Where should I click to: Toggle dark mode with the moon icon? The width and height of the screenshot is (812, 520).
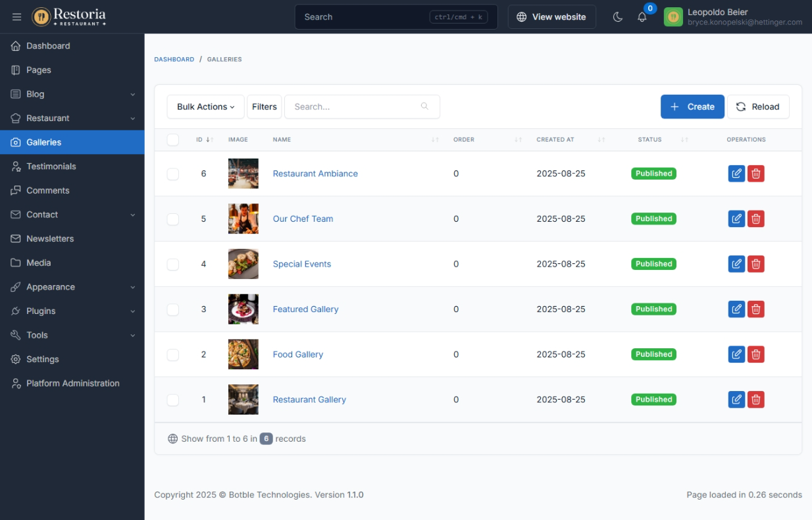[617, 17]
